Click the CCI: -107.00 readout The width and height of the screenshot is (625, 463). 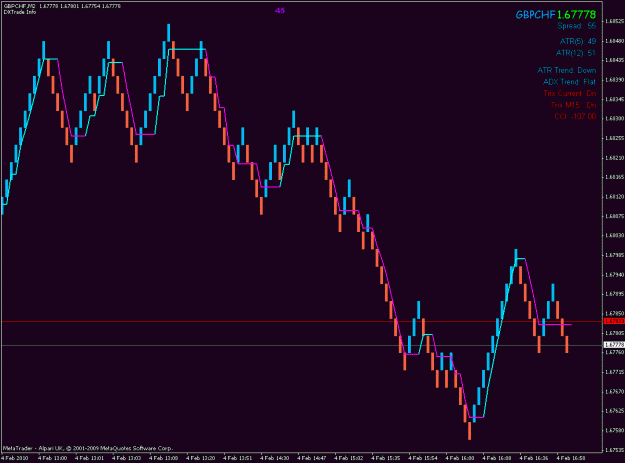pyautogui.click(x=575, y=117)
